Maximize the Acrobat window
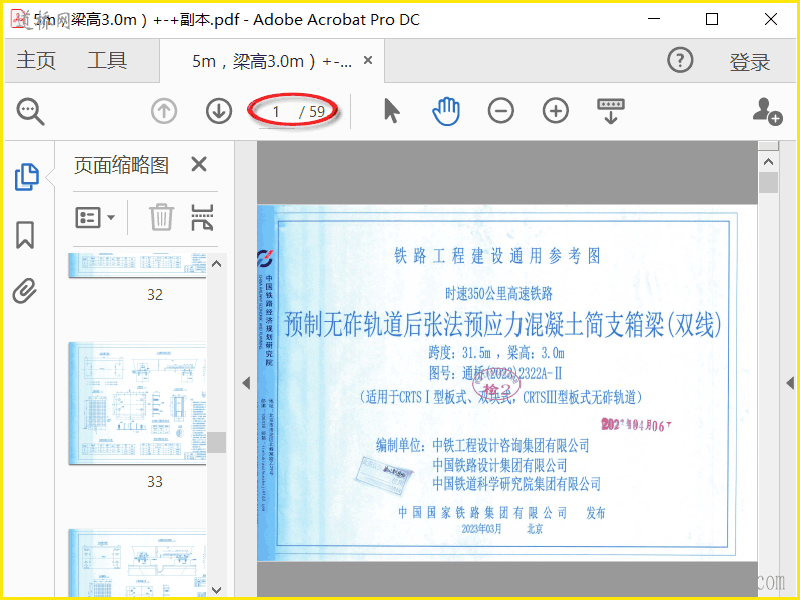The width and height of the screenshot is (800, 600). coord(712,19)
